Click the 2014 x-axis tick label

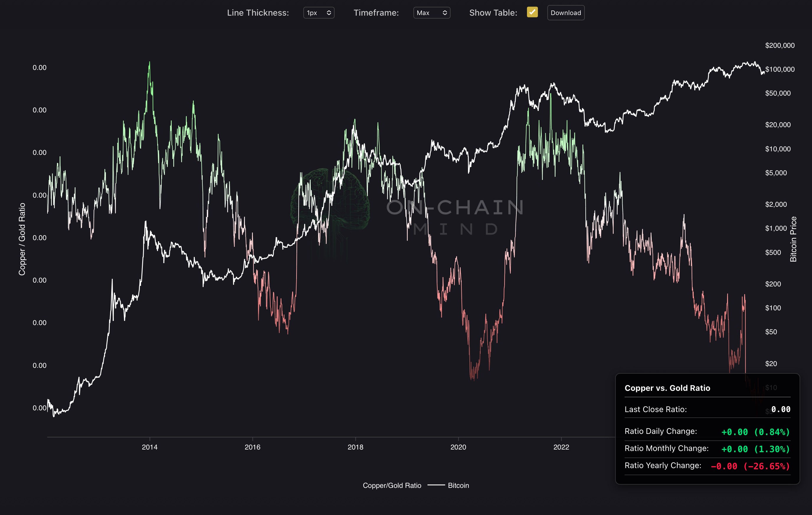149,447
